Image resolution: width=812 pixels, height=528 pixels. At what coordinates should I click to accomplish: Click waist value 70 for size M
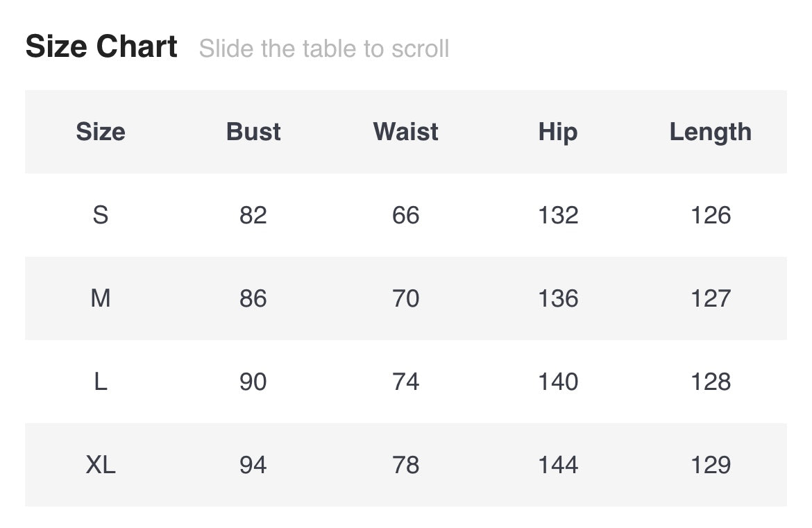click(x=406, y=298)
